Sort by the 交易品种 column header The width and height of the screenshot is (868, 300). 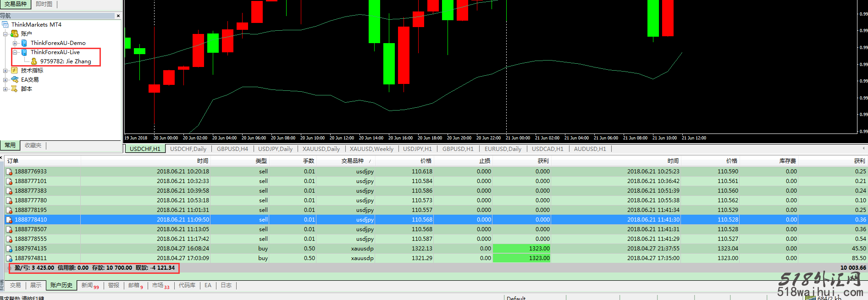[346, 161]
